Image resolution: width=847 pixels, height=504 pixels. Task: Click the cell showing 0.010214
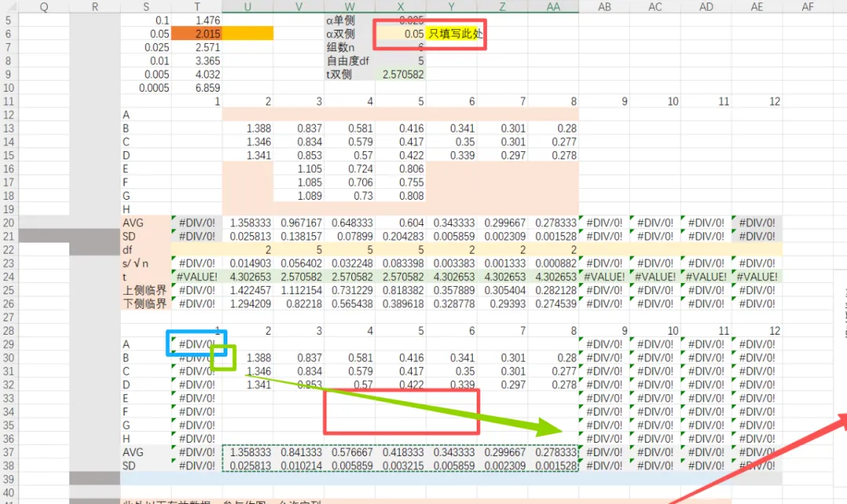[x=299, y=466]
